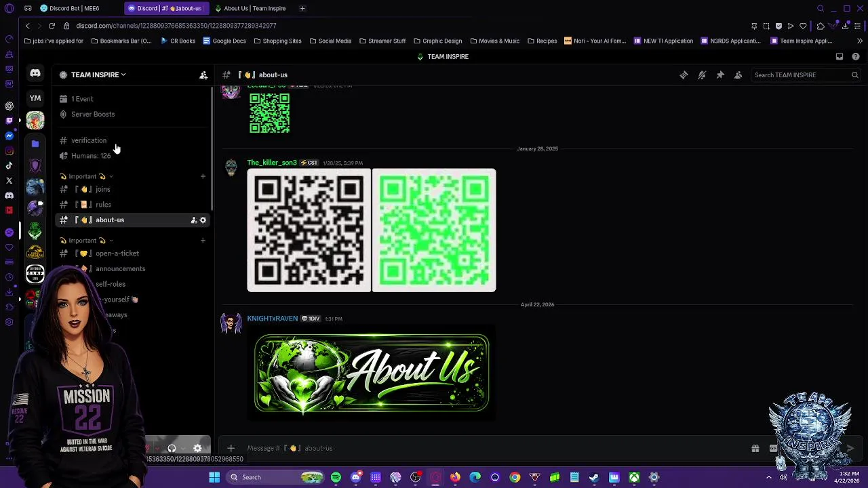Toggle the notification settings bell icon
Screen dimensions: 868x488
702,75
